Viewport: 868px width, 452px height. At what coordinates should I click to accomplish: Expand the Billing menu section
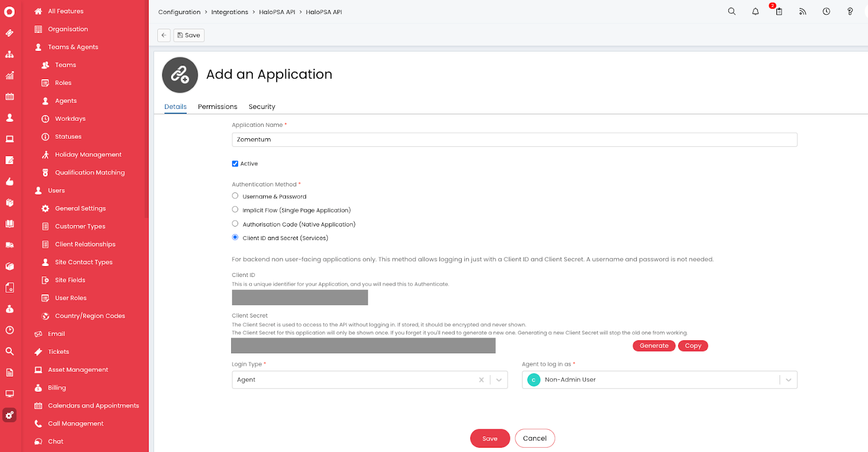point(57,388)
